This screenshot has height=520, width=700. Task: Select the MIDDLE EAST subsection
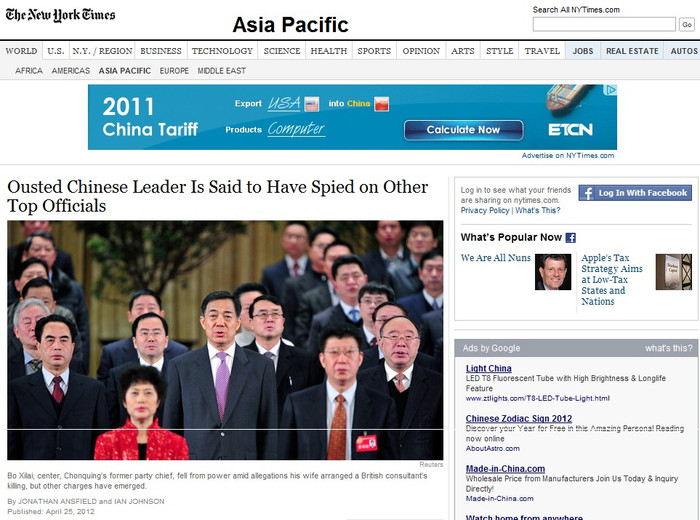(x=221, y=71)
